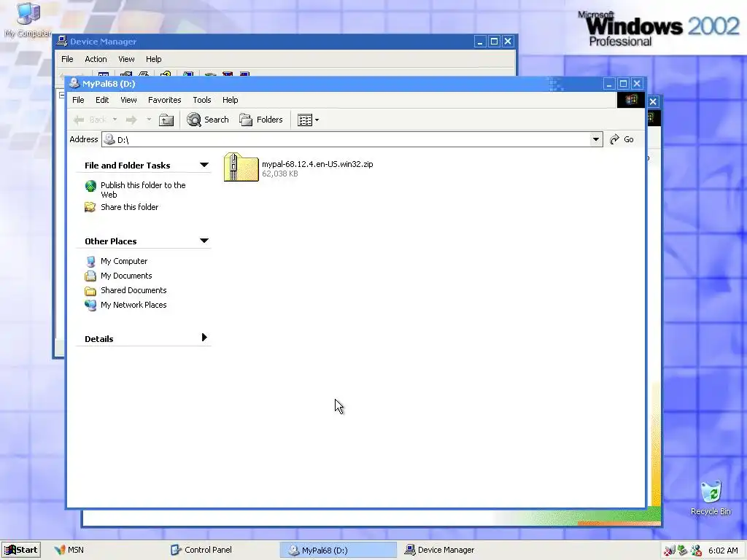
Task: Open the Favorites menu
Action: point(164,100)
